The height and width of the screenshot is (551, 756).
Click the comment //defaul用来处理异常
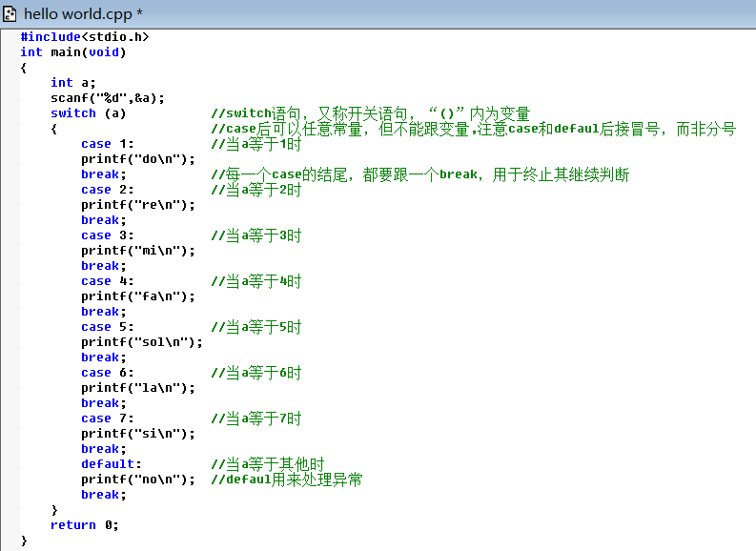[287, 480]
